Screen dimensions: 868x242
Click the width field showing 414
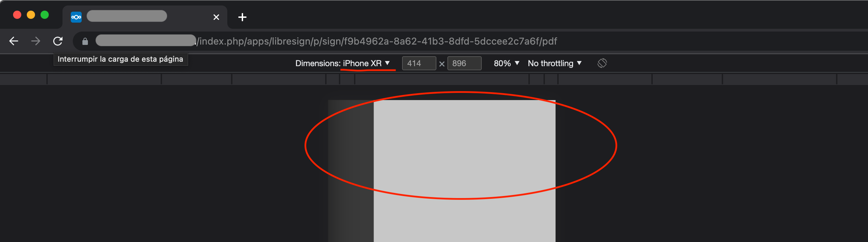click(x=419, y=63)
